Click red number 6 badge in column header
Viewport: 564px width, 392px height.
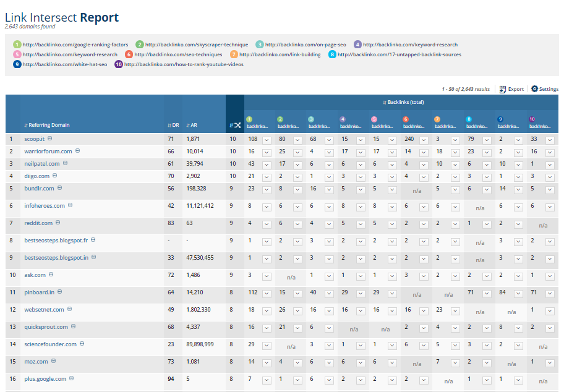point(406,119)
